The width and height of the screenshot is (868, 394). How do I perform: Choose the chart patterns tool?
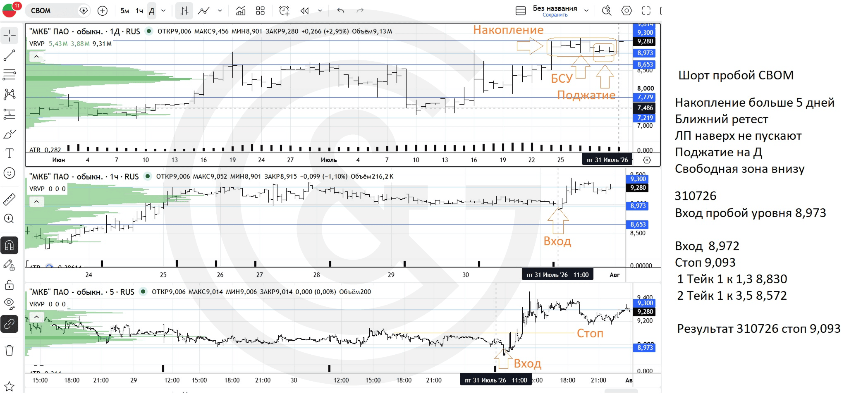pyautogui.click(x=10, y=94)
